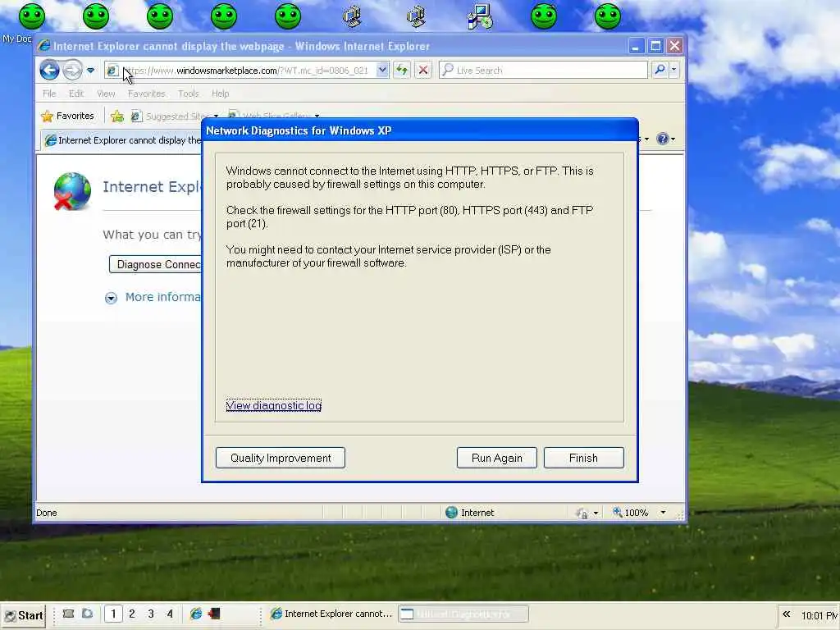Expand More information chevron icon
840x630 pixels.
tap(111, 298)
